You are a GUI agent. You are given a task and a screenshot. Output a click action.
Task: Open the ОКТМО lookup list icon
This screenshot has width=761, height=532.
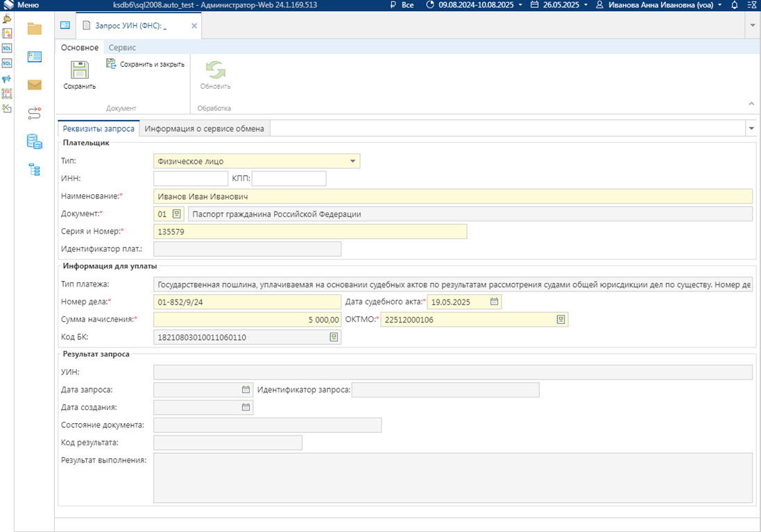point(561,319)
